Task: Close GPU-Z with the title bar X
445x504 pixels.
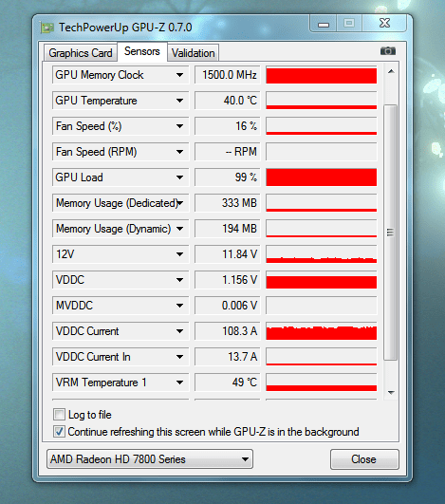Action: coord(384,23)
